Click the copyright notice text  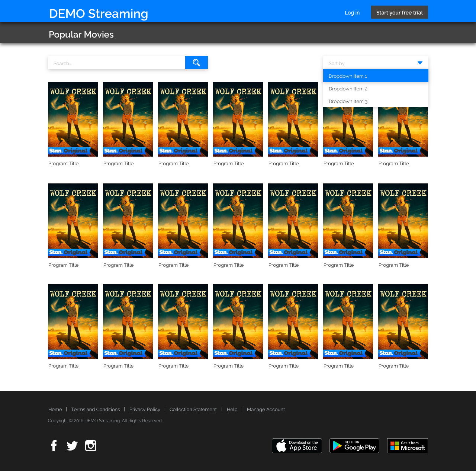105,421
